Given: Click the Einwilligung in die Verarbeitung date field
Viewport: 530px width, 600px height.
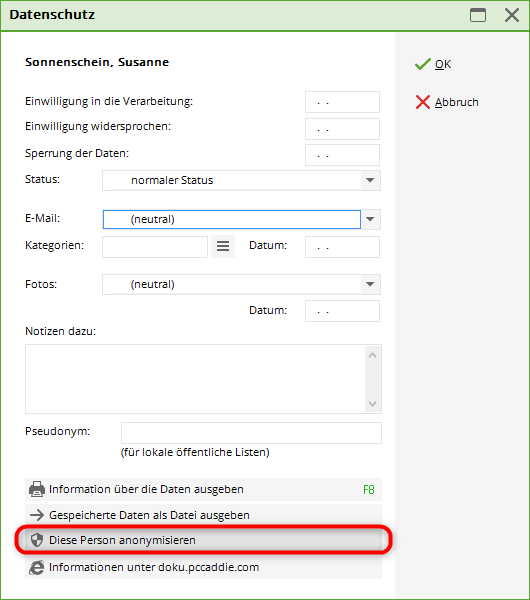Looking at the screenshot, I should click(342, 102).
